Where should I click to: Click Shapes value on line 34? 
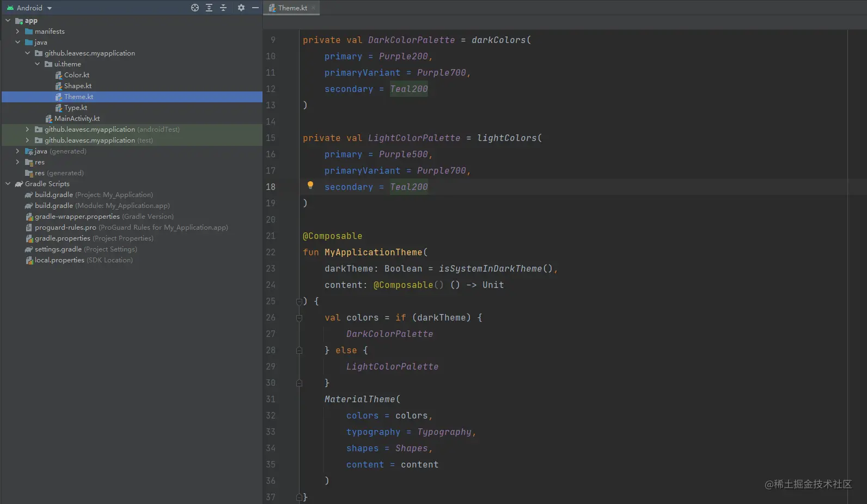pyautogui.click(x=412, y=448)
